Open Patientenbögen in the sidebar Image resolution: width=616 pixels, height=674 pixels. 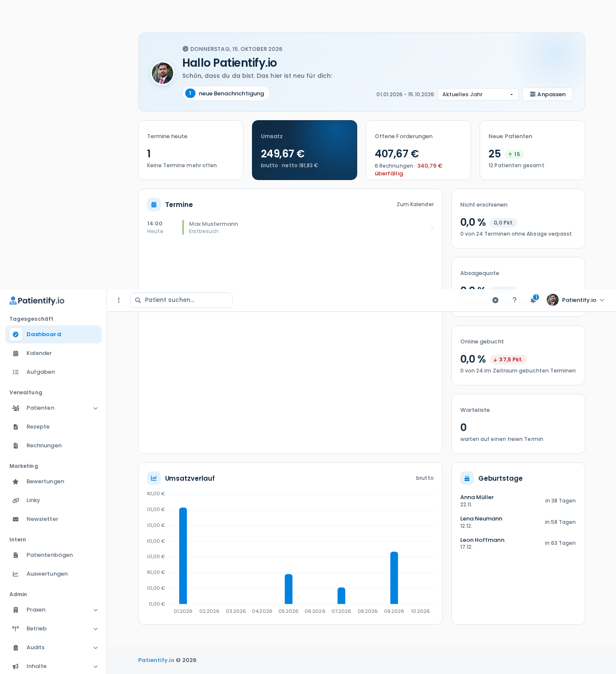pyautogui.click(x=53, y=555)
